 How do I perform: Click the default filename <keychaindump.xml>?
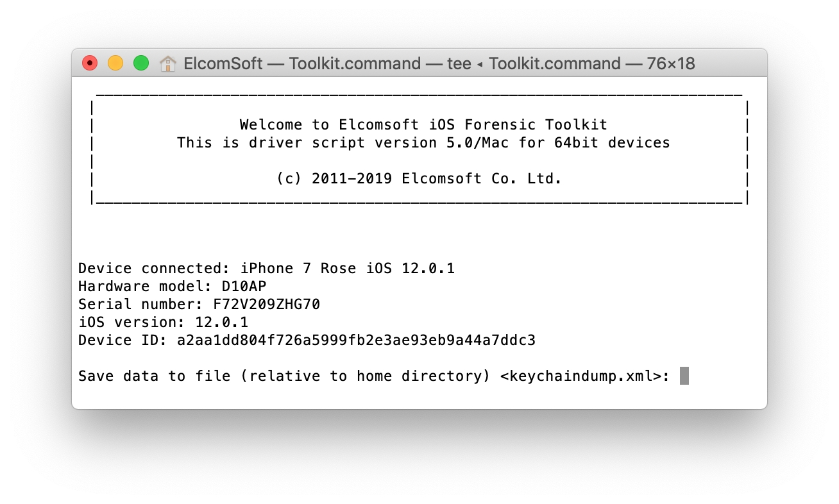(580, 376)
